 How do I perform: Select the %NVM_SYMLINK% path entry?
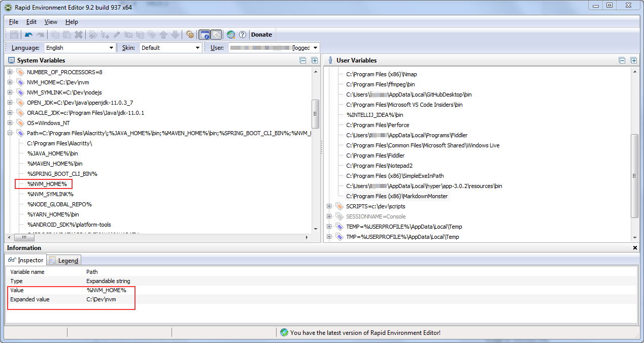(50, 194)
